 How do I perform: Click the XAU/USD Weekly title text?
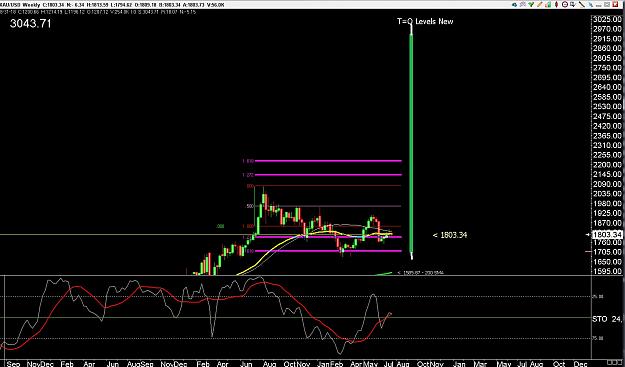[x=20, y=5]
